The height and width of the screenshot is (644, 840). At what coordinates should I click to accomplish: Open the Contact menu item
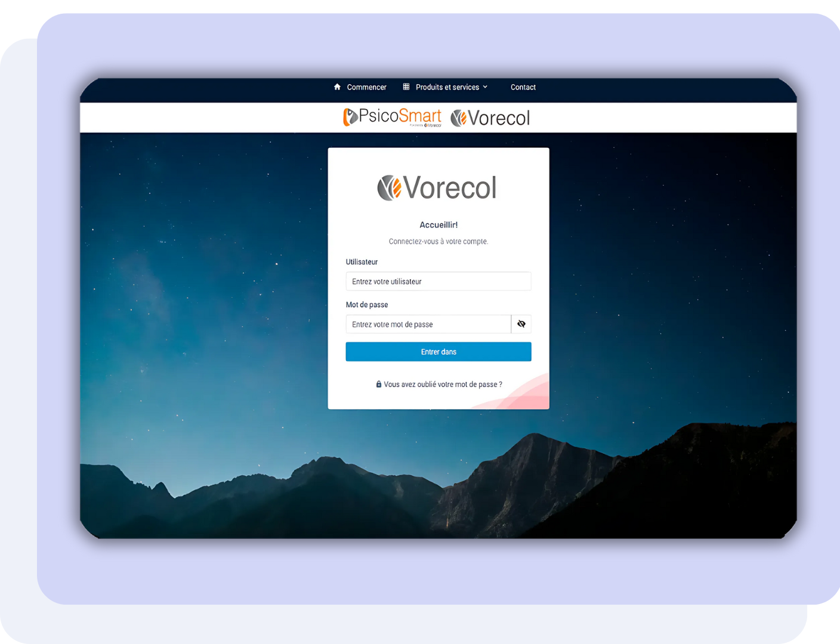coord(523,87)
